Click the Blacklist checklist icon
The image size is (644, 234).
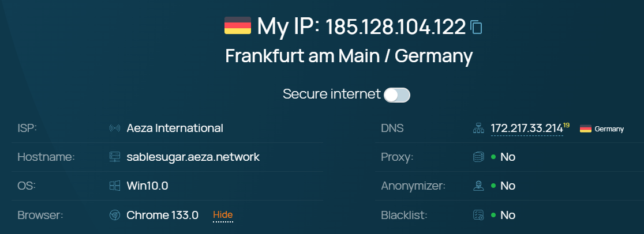(x=478, y=215)
